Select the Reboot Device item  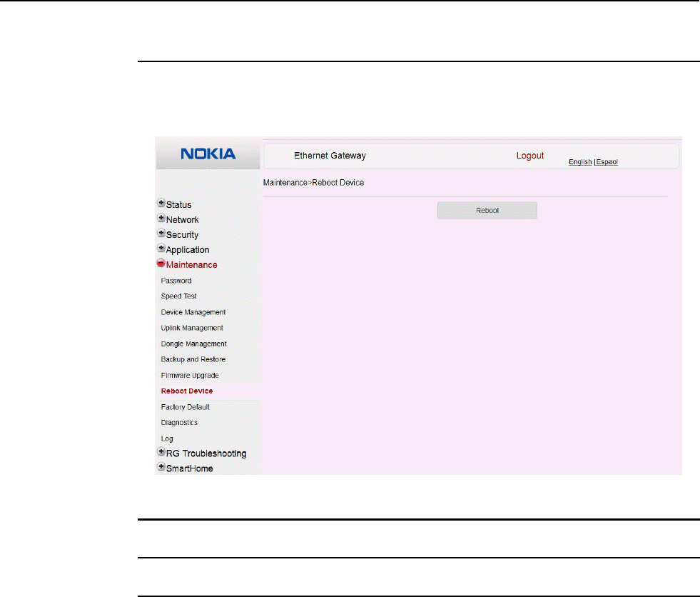[187, 391]
